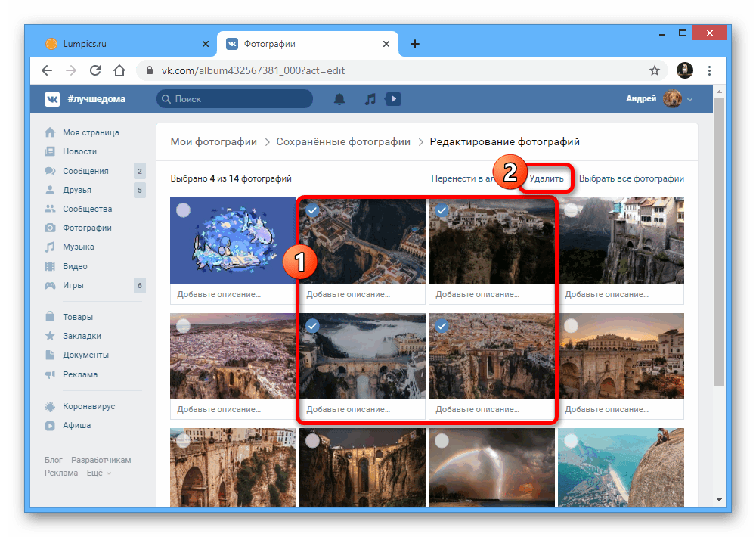Click the address bar URL

[253, 70]
